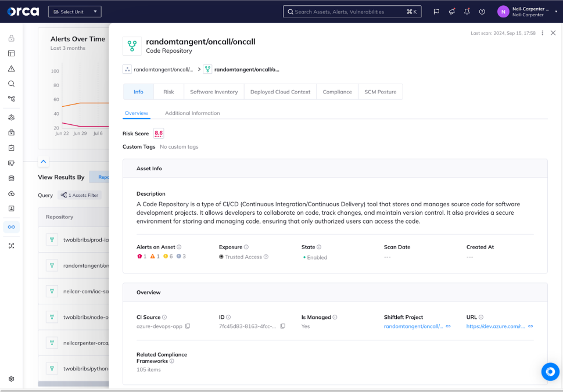Click the medium alerts count 6

pyautogui.click(x=168, y=256)
